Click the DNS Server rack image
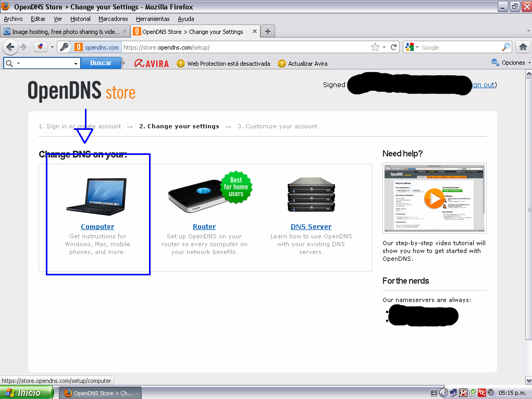Image resolution: width=532 pixels, height=399 pixels. click(x=311, y=195)
